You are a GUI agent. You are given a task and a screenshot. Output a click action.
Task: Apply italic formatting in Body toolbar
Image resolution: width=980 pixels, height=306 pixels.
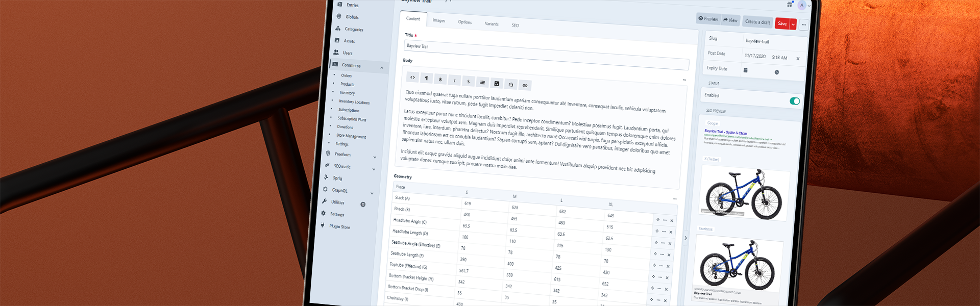click(x=454, y=81)
